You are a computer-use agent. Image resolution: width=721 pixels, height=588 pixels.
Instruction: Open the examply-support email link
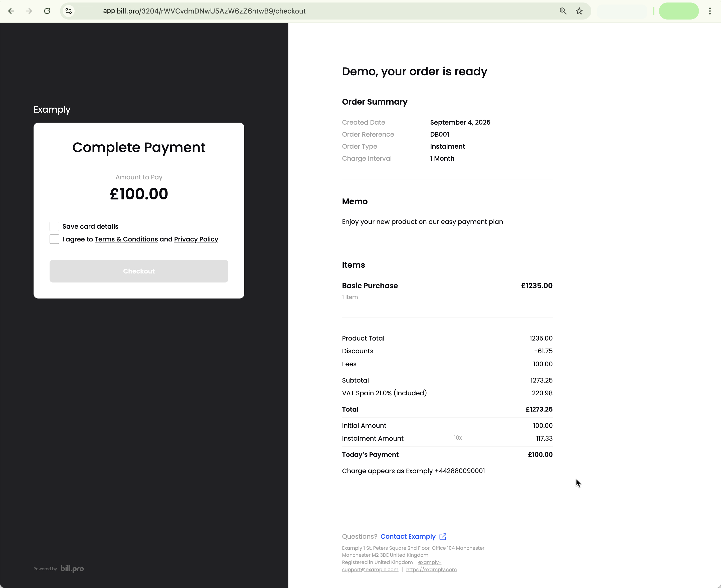370,570
